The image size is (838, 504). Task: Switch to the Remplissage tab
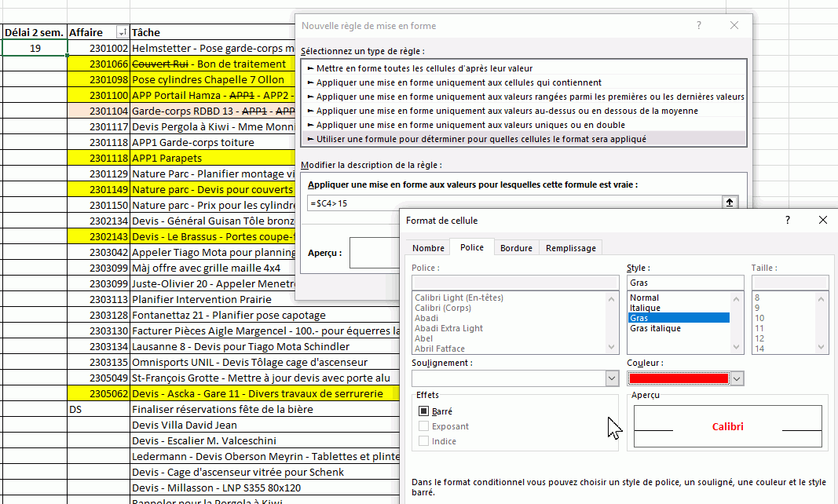click(x=571, y=248)
